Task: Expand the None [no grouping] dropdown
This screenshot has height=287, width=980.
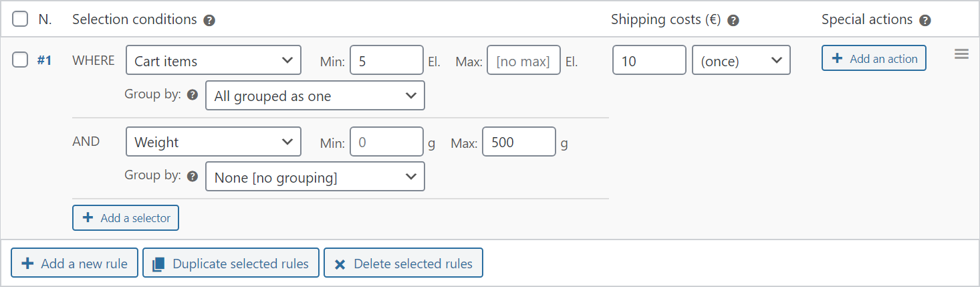Action: [315, 177]
